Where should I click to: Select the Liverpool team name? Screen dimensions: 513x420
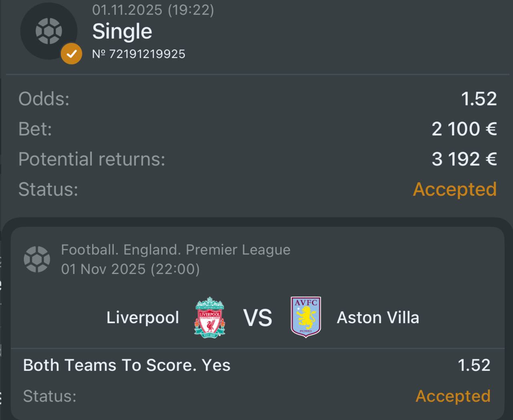point(143,318)
